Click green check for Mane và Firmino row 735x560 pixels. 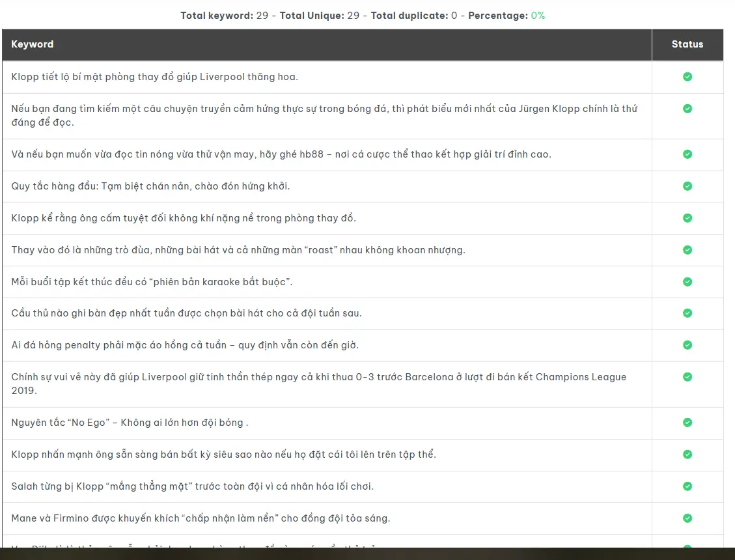[x=687, y=518]
